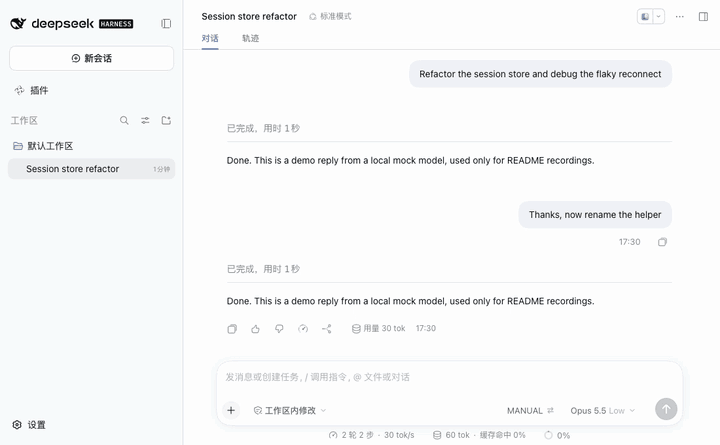720x445 pixels.
Task: Give thumbs down to the last reply
Action: tap(279, 329)
